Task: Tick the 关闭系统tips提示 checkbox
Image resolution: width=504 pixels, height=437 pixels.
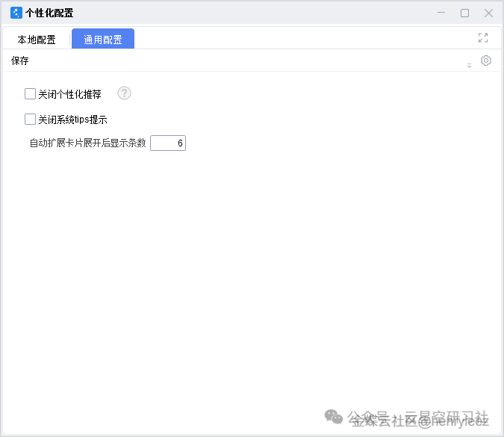Action: [30, 119]
